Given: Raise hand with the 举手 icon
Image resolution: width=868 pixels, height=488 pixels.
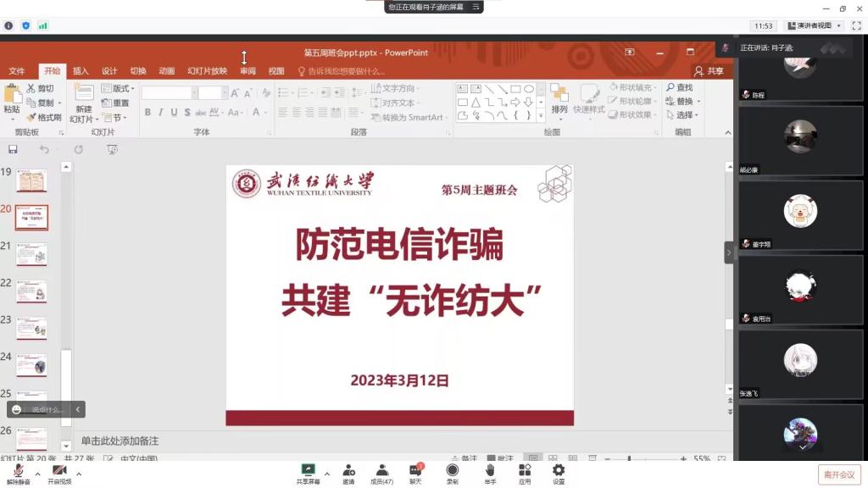Looking at the screenshot, I should coord(490,474).
